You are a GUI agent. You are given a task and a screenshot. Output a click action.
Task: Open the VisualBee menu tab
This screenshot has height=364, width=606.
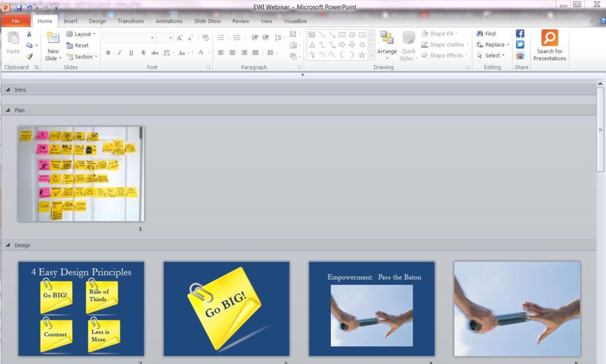point(296,21)
